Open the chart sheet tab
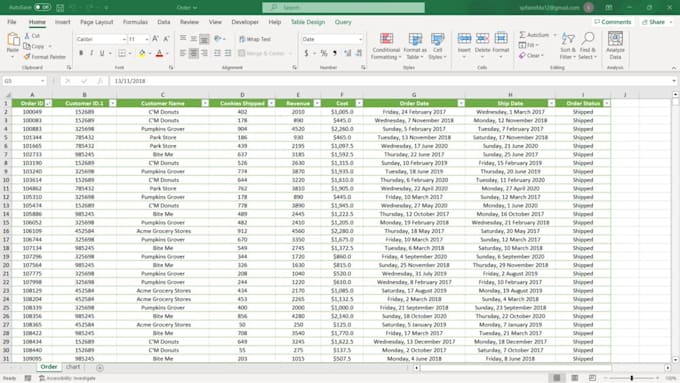 (73, 367)
